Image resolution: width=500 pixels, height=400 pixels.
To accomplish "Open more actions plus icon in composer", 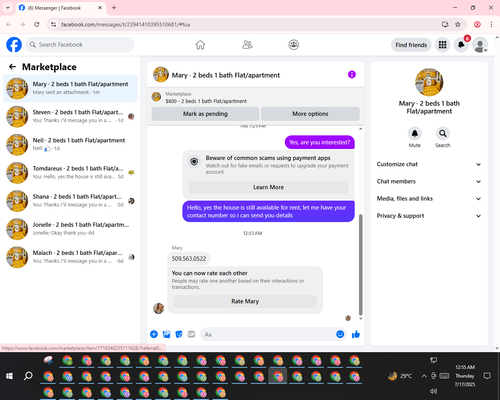I will 154,334.
